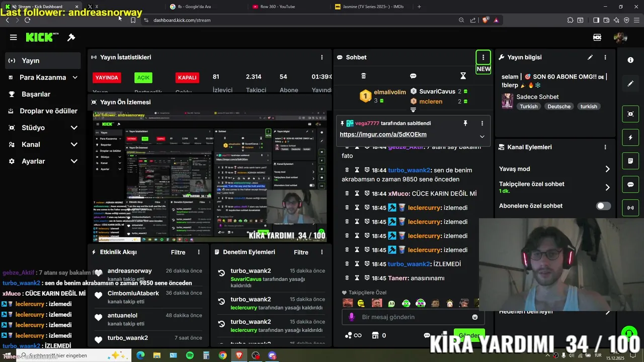The image size is (644, 362).
Task: Click the pin icon on pinned message
Action: click(x=465, y=123)
